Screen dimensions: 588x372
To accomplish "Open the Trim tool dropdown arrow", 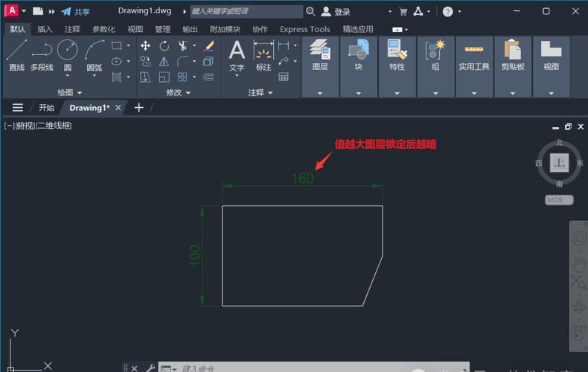I will coord(194,45).
